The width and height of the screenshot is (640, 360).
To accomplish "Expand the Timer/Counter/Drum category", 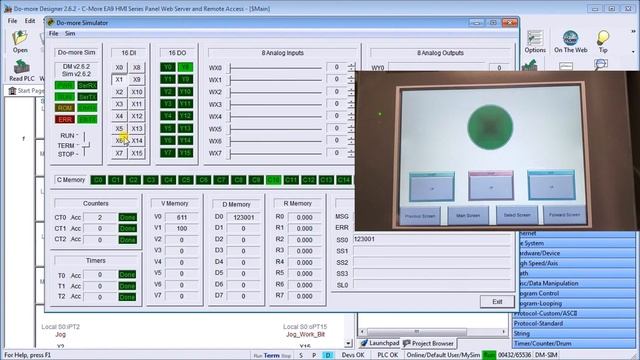I will click(575, 343).
